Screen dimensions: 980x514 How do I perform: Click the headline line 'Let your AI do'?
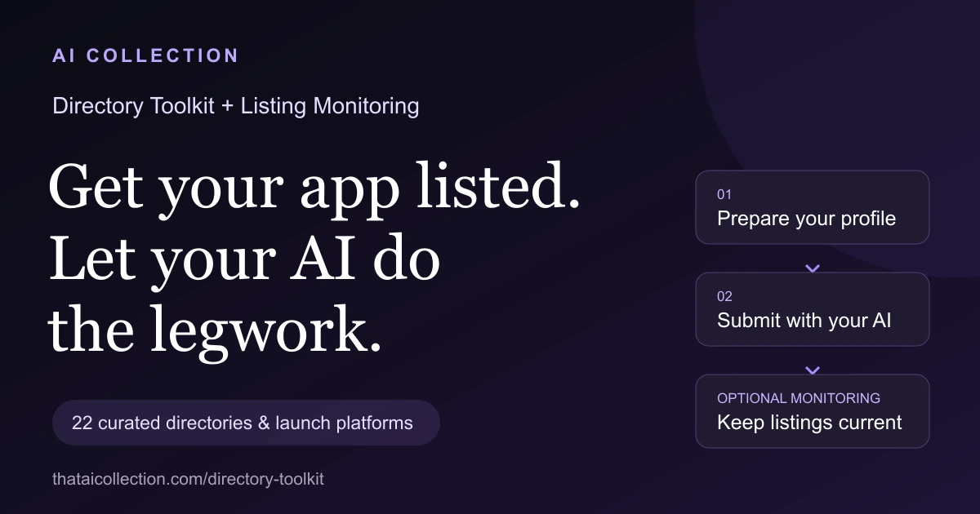click(x=244, y=261)
